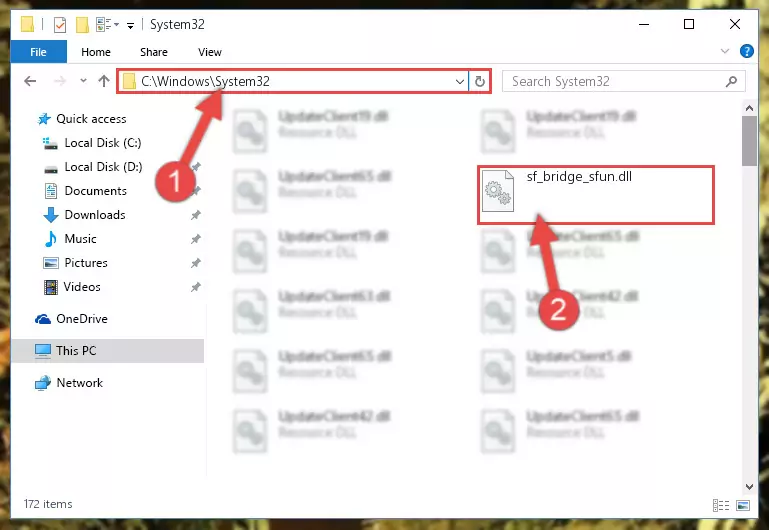Viewport: 769px width, 530px height.
Task: Click the Properties quick access toolbar icon
Action: click(59, 24)
